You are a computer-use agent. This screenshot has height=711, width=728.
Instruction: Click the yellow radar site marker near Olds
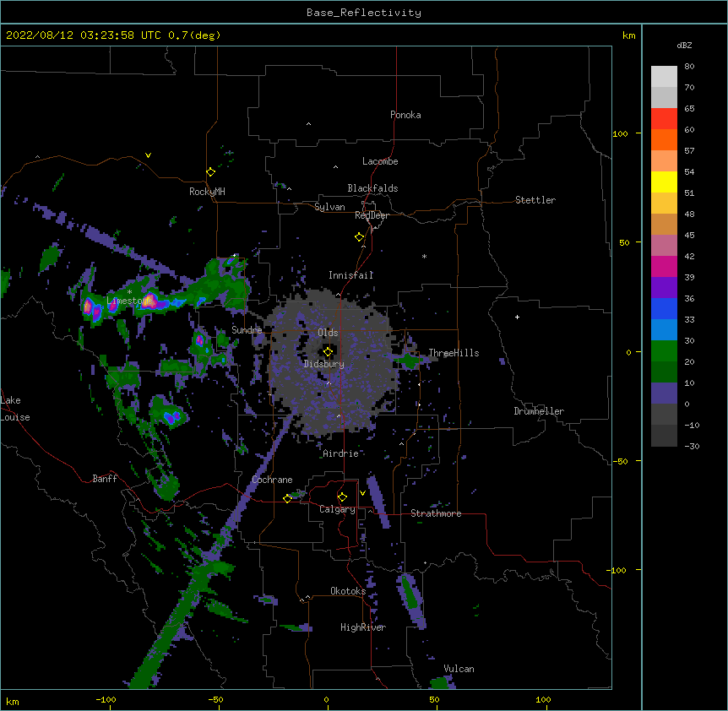(328, 352)
